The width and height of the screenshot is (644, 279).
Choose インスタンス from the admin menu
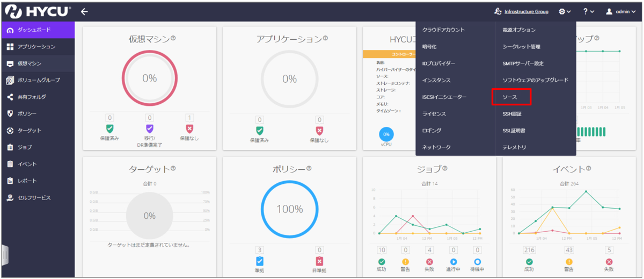(x=436, y=80)
